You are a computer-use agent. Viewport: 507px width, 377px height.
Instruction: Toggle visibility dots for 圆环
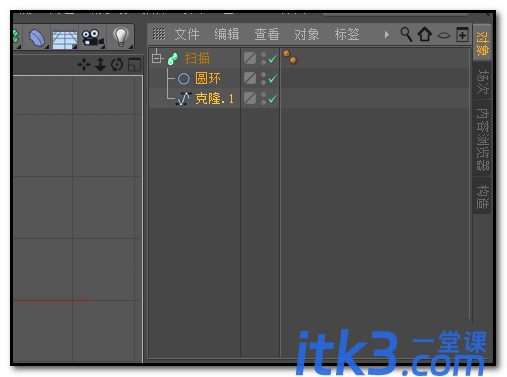(x=263, y=79)
